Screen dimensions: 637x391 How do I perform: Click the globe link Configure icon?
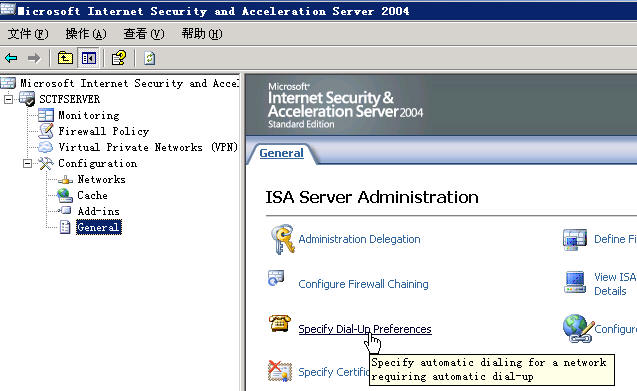[578, 328]
